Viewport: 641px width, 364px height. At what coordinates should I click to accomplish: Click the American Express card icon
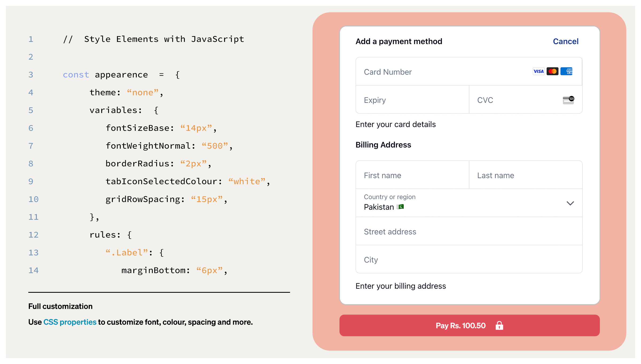pos(566,71)
